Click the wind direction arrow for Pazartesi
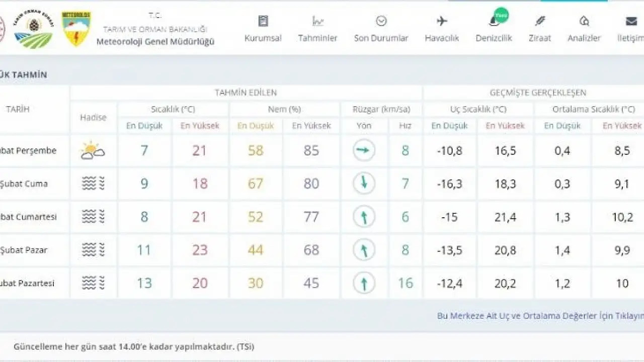 point(364,283)
